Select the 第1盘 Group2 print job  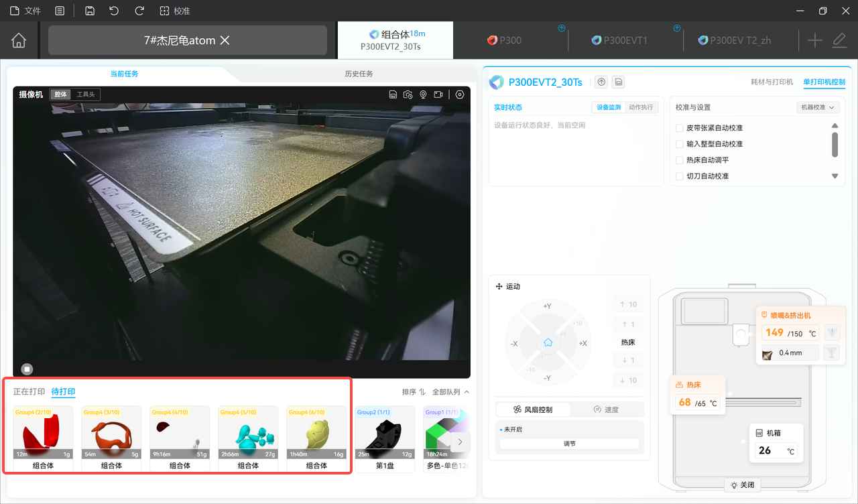pos(385,438)
